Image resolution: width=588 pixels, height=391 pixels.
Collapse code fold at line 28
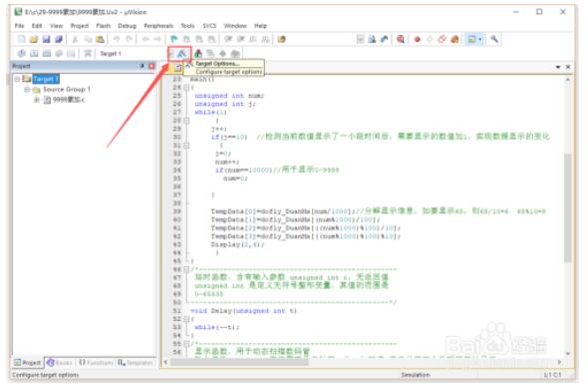click(186, 121)
